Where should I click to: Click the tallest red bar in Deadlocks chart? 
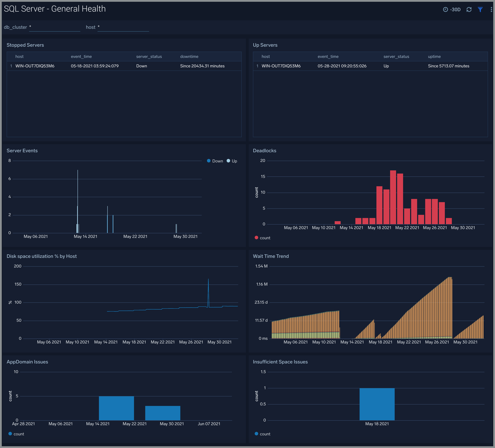(393, 196)
